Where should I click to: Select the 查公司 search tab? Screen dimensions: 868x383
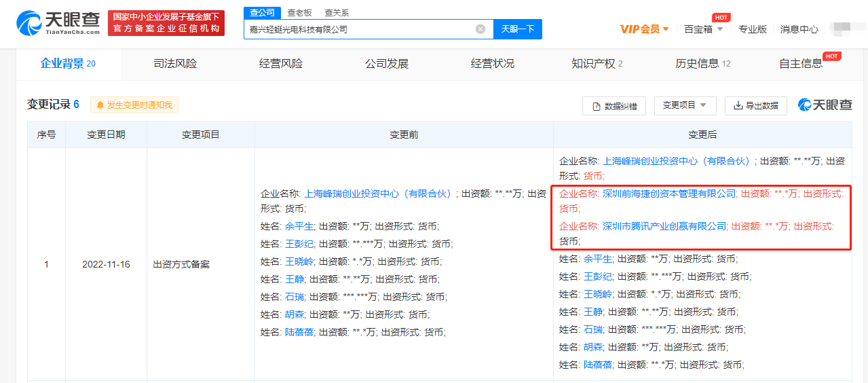coord(262,12)
